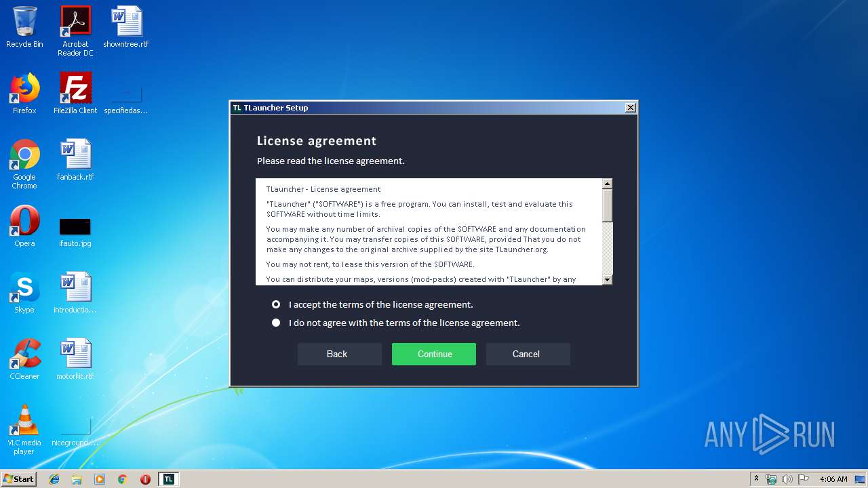This screenshot has width=868, height=488.
Task: Show hidden tray icons arrow
Action: (756, 479)
